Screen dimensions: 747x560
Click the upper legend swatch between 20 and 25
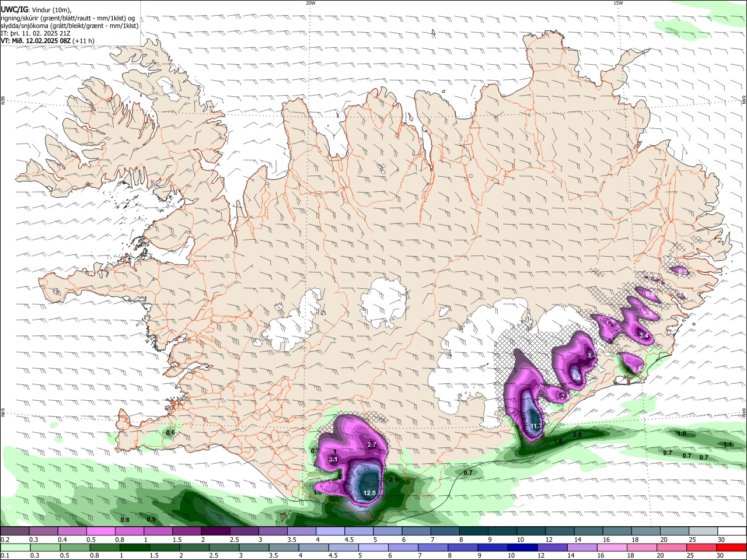(673, 531)
